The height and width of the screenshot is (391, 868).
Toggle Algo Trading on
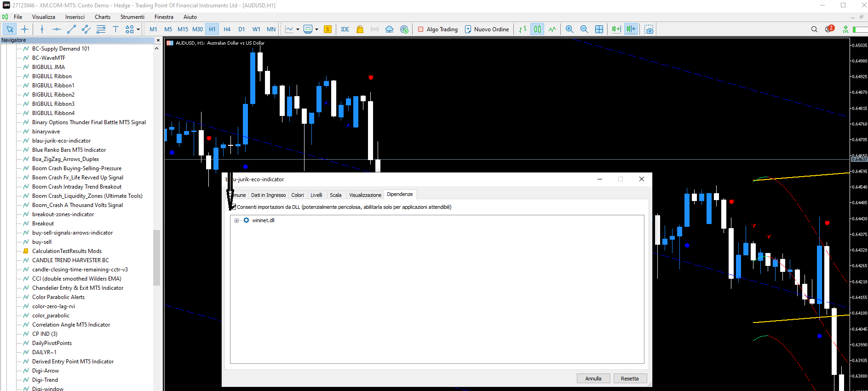coord(437,29)
